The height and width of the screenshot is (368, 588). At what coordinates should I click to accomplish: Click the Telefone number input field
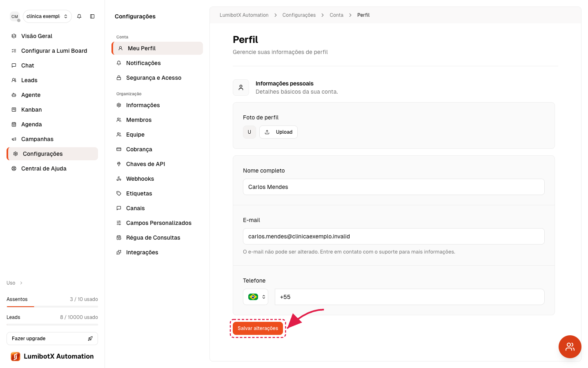pos(410,297)
